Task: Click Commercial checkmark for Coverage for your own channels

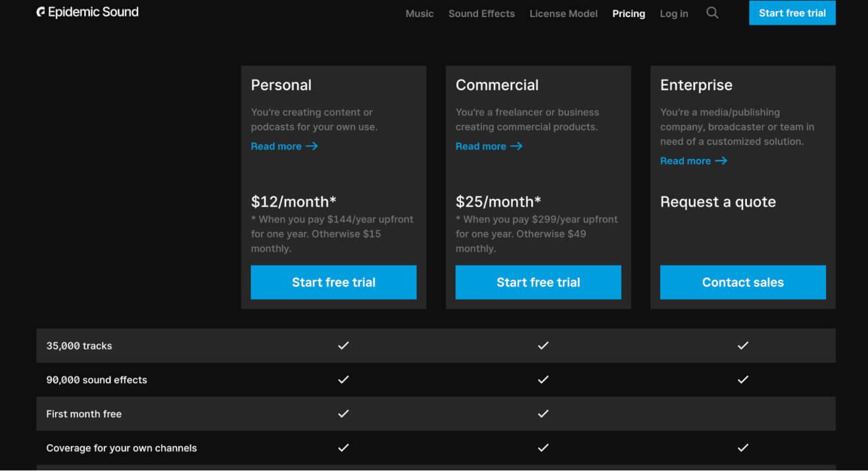Action: click(543, 448)
